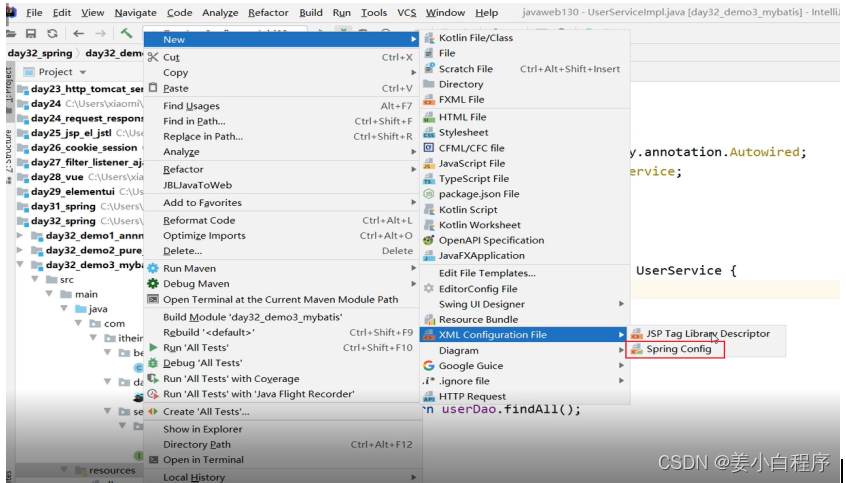This screenshot has width=846, height=483.
Task: Collapse the resources folder tree arrow
Action: tap(64, 470)
